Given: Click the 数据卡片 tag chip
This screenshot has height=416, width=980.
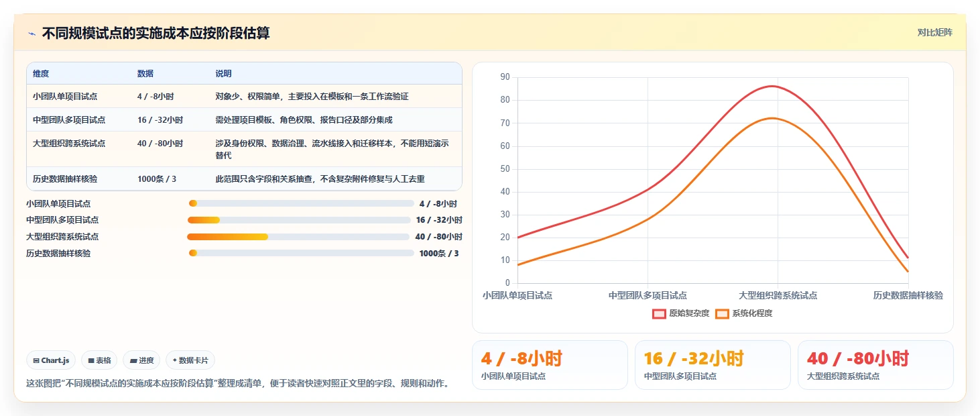Looking at the screenshot, I should [x=190, y=360].
